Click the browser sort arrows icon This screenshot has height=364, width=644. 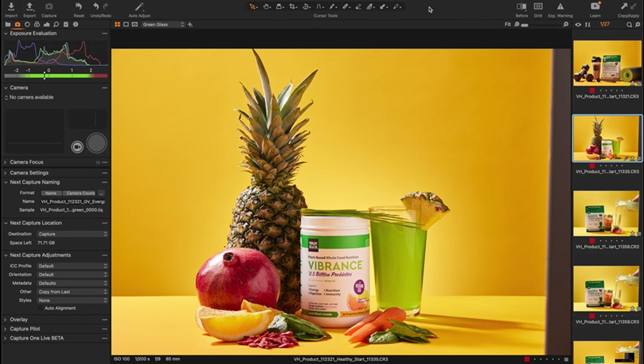pos(588,24)
